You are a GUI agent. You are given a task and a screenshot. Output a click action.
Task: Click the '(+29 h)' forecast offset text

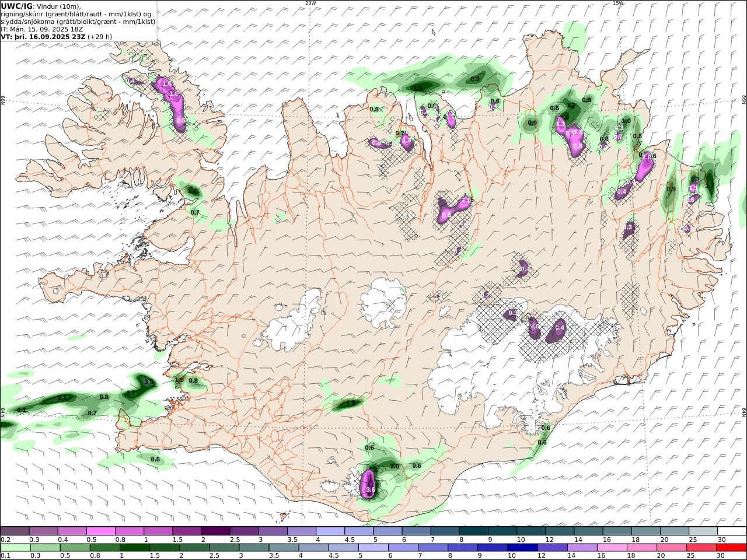100,37
